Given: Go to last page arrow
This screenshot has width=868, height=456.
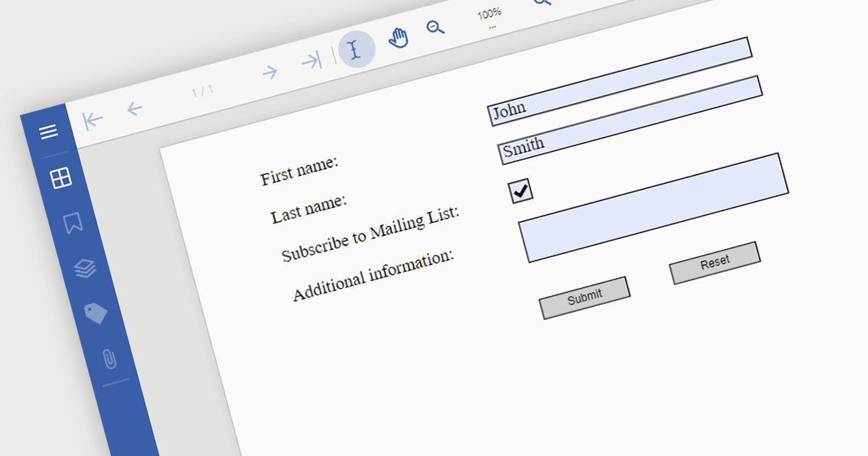Looking at the screenshot, I should point(312,61).
